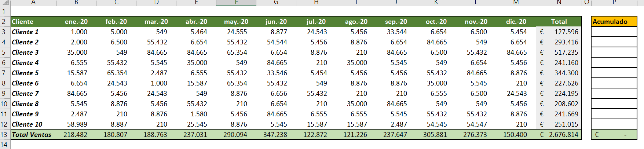Click the Cliente 8 cell
Viewport: 644px width, 149px height.
click(33, 103)
